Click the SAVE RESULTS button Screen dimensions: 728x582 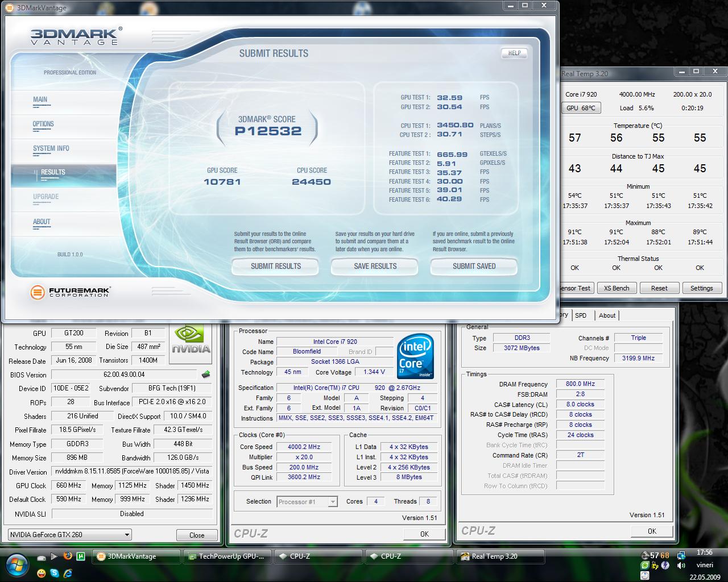coord(375,266)
